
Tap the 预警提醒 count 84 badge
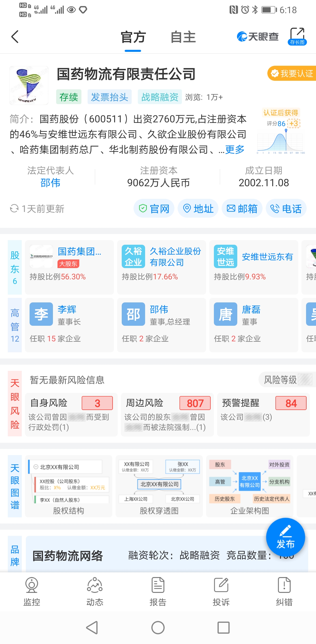coord(291,403)
